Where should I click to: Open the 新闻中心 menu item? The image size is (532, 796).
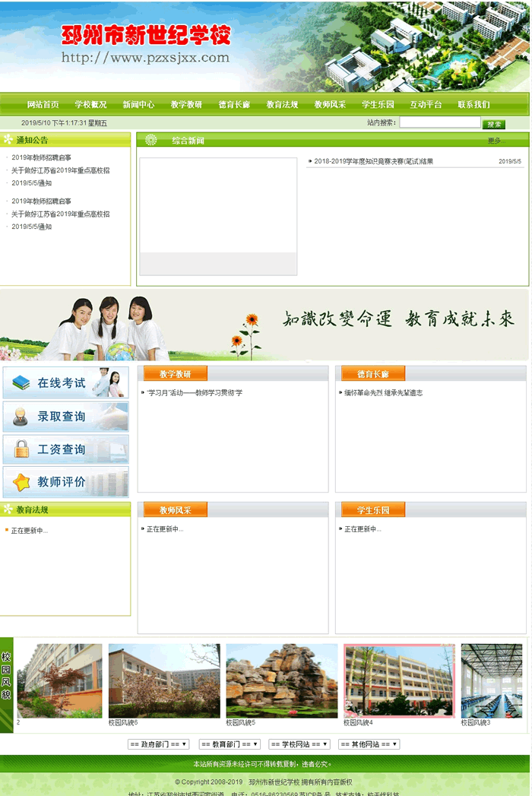pyautogui.click(x=138, y=105)
